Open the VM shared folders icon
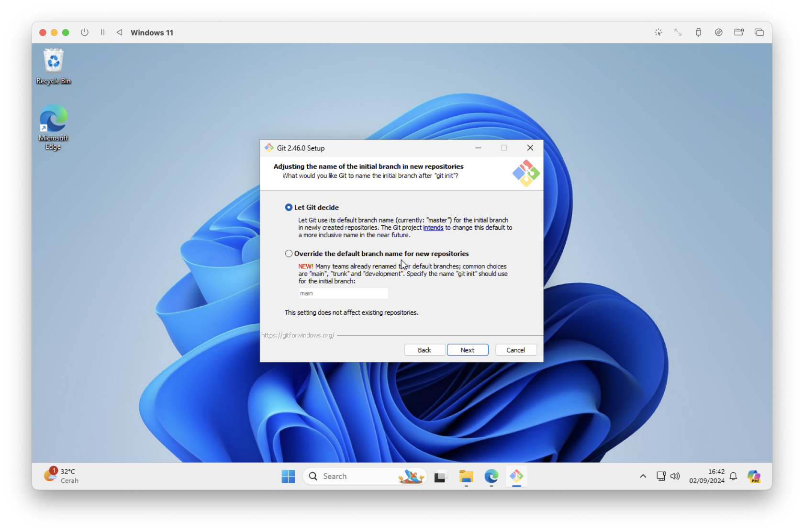This screenshot has width=804, height=532. coord(739,33)
